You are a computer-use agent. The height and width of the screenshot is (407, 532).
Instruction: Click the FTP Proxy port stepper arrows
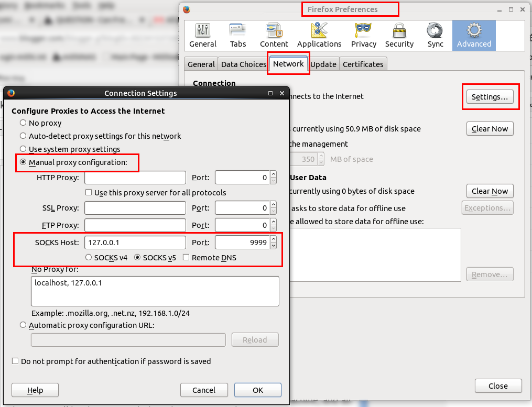[x=274, y=225]
